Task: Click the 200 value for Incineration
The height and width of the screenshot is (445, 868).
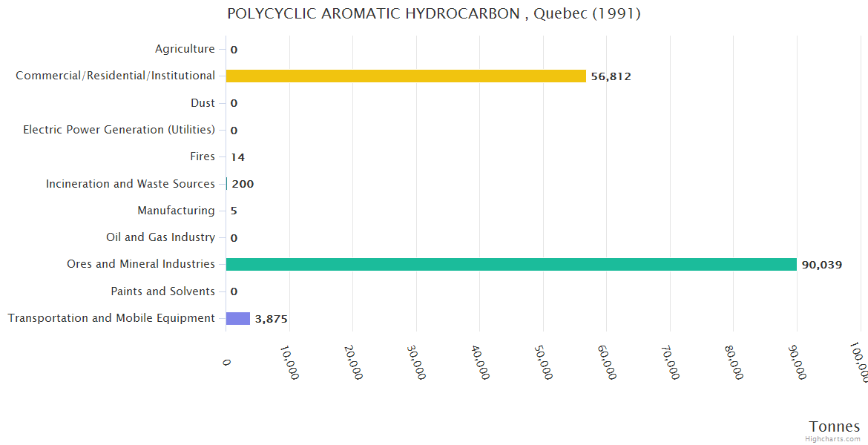Action: (243, 184)
